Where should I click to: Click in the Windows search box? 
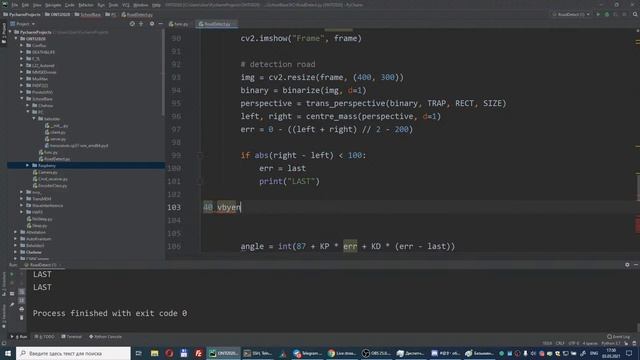(73, 353)
